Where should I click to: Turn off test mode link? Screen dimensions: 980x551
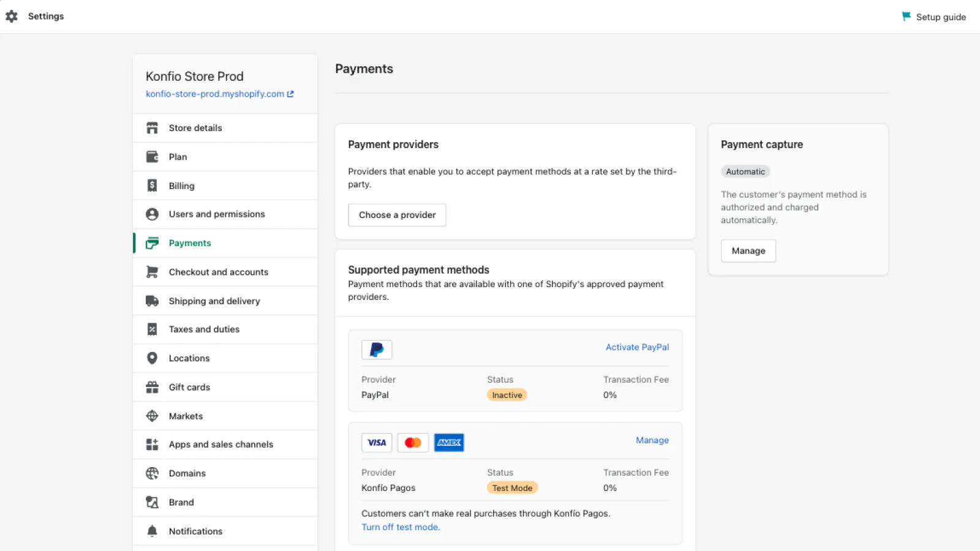tap(401, 527)
